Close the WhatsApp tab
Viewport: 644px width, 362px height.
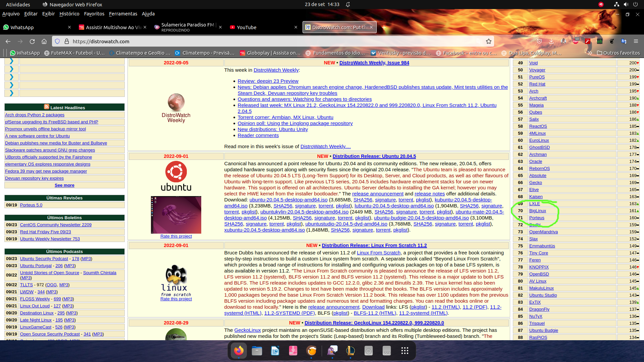[69, 27]
